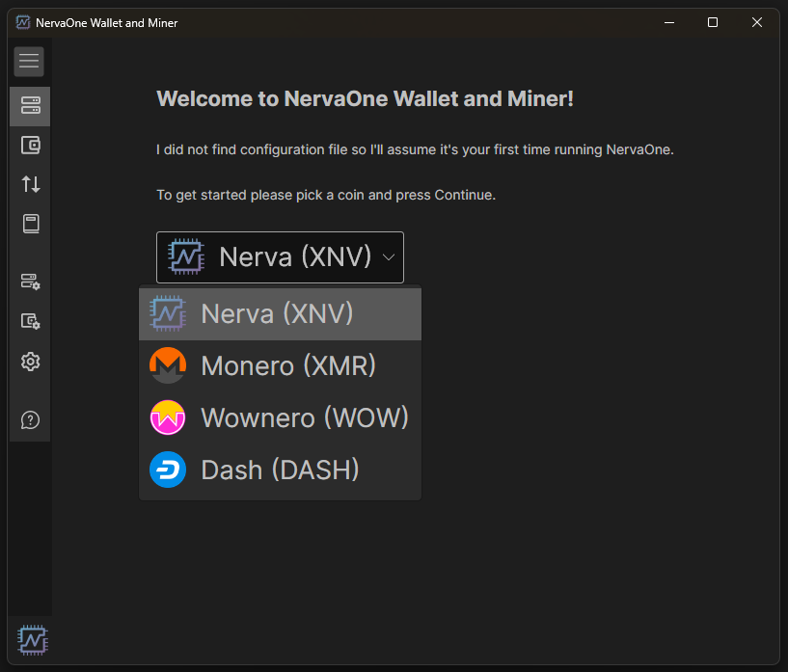The width and height of the screenshot is (788, 672).
Task: Click the NervaOne app icon in the title bar
Action: click(x=23, y=22)
